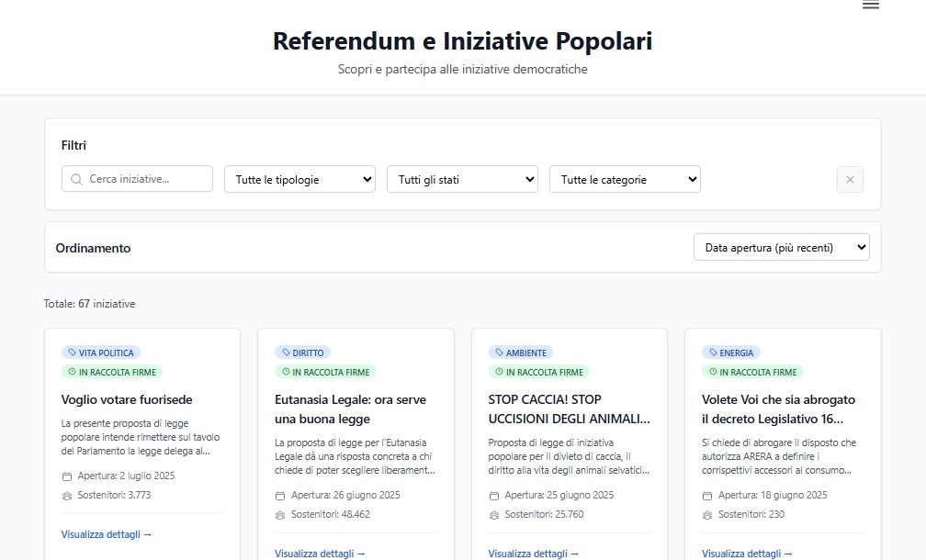Click the tag icon on Vita Politica badge
Image resolution: width=926 pixels, height=560 pixels.
pyautogui.click(x=72, y=353)
